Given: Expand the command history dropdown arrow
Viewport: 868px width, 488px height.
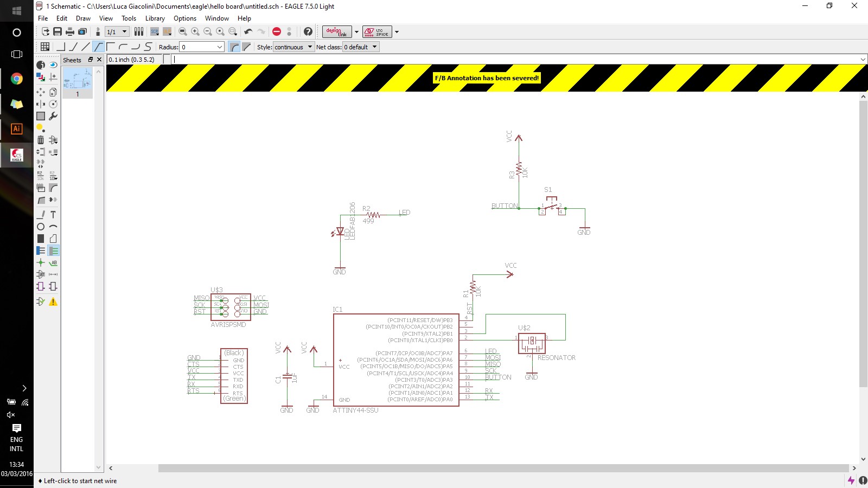Looking at the screenshot, I should tap(863, 60).
